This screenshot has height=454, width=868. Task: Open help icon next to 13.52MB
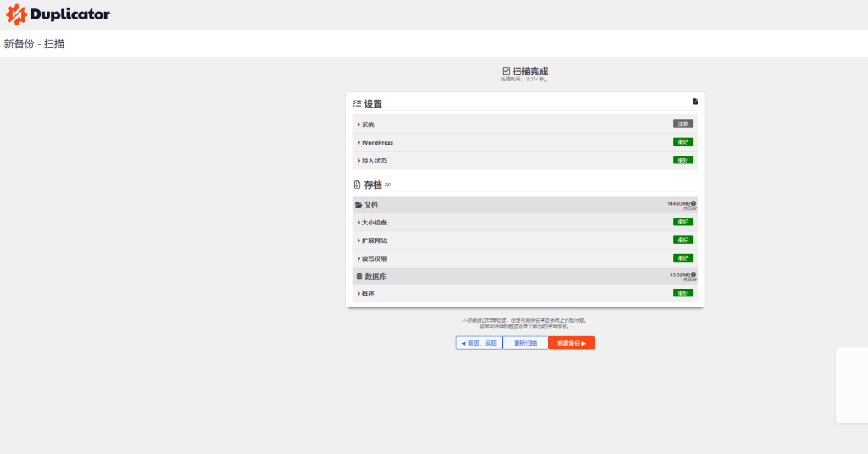[x=693, y=274]
